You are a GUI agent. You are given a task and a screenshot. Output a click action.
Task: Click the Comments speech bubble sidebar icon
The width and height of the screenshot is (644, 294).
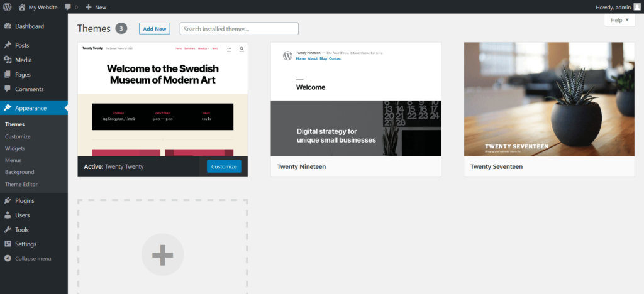8,89
